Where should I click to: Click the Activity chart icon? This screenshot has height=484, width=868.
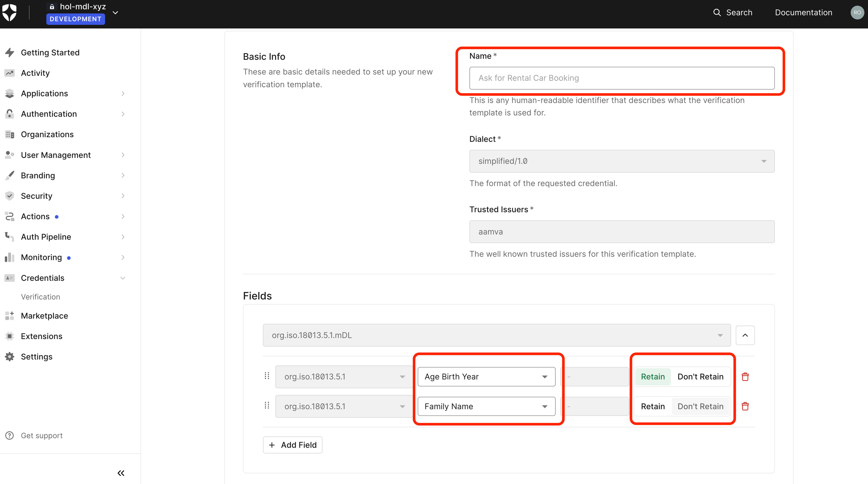pyautogui.click(x=10, y=73)
